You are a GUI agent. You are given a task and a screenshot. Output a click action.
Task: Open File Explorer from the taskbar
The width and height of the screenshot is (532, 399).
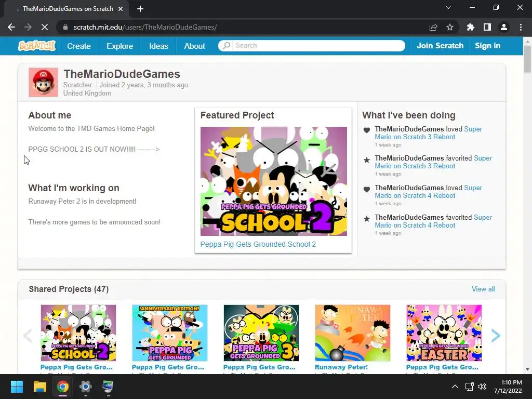tap(39, 387)
